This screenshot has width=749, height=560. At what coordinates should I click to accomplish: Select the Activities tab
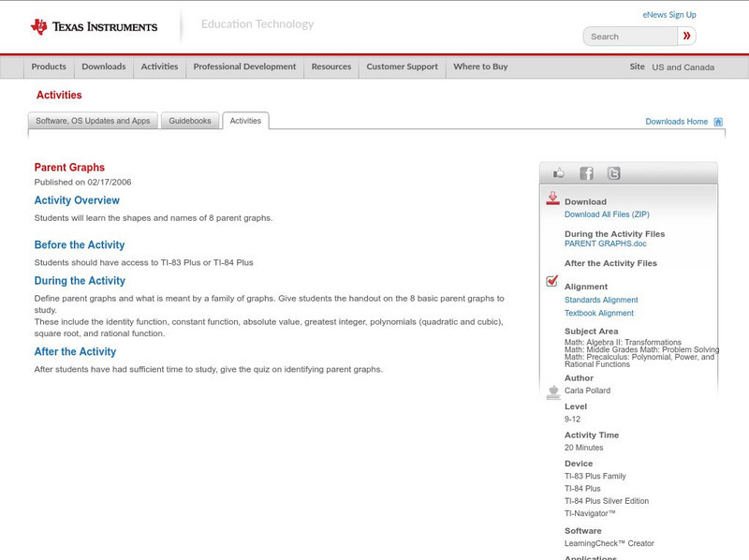point(245,120)
